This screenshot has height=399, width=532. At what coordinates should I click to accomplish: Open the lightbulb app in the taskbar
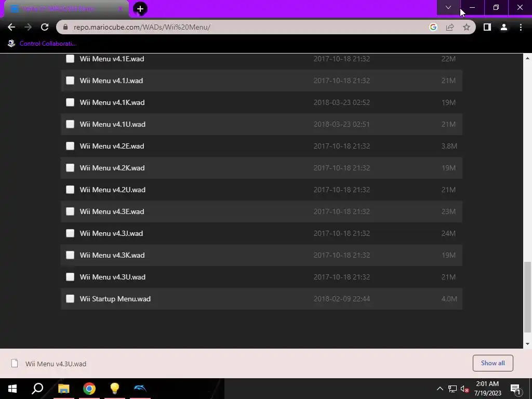click(x=115, y=389)
